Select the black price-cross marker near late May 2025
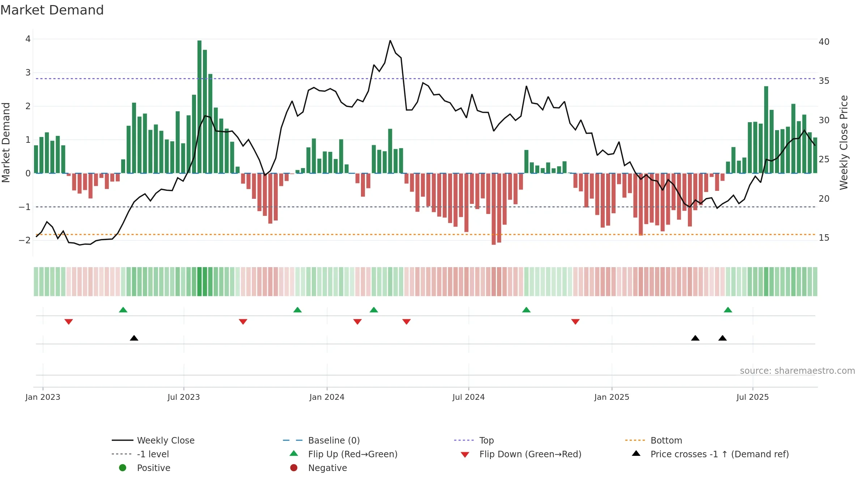The image size is (868, 488). click(723, 338)
